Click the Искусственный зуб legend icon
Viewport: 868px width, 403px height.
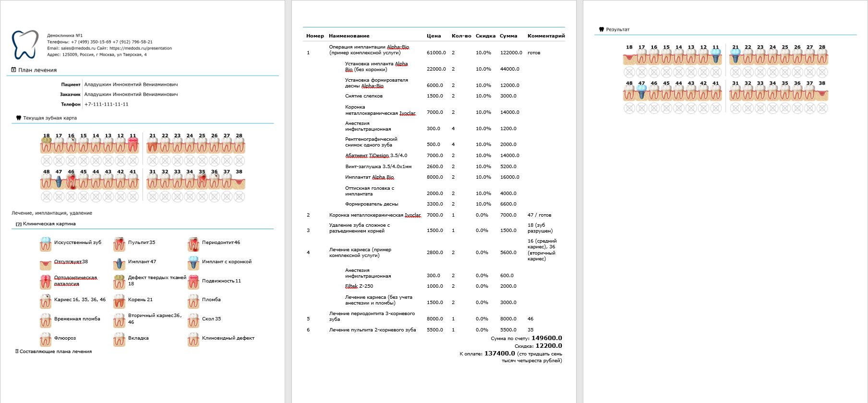pos(46,244)
